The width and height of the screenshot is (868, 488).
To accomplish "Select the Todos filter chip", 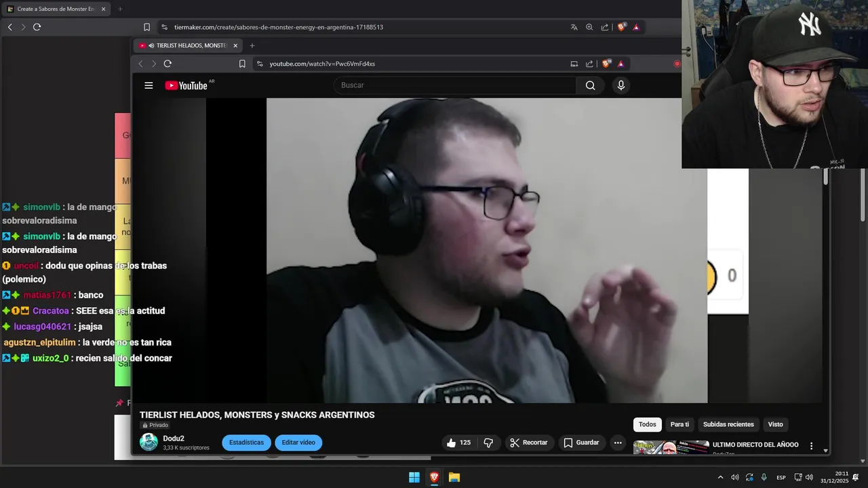I will [x=648, y=424].
